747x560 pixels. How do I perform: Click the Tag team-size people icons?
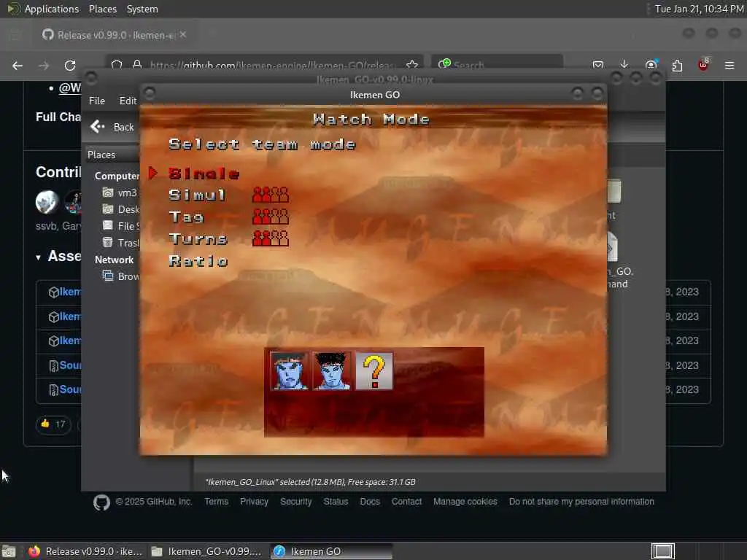[271, 217]
